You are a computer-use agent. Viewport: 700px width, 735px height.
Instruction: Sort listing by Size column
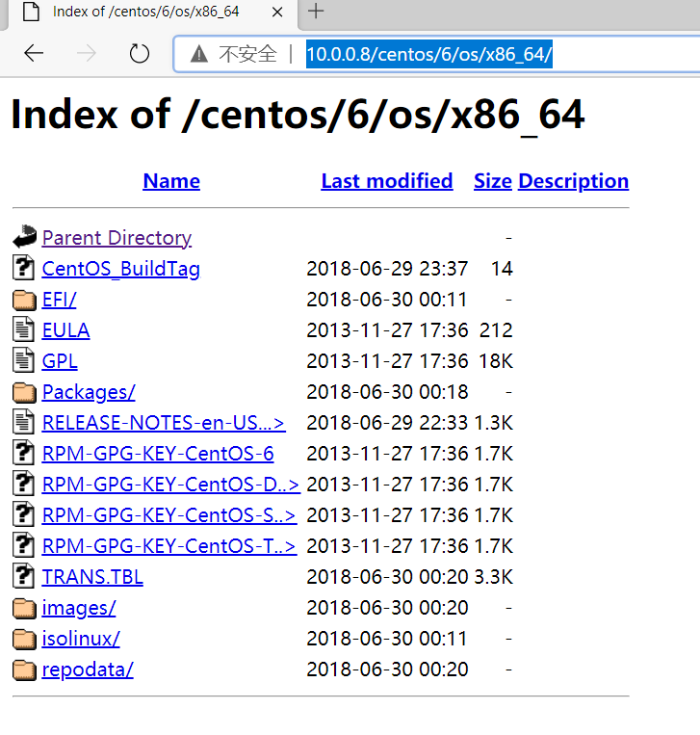[492, 181]
